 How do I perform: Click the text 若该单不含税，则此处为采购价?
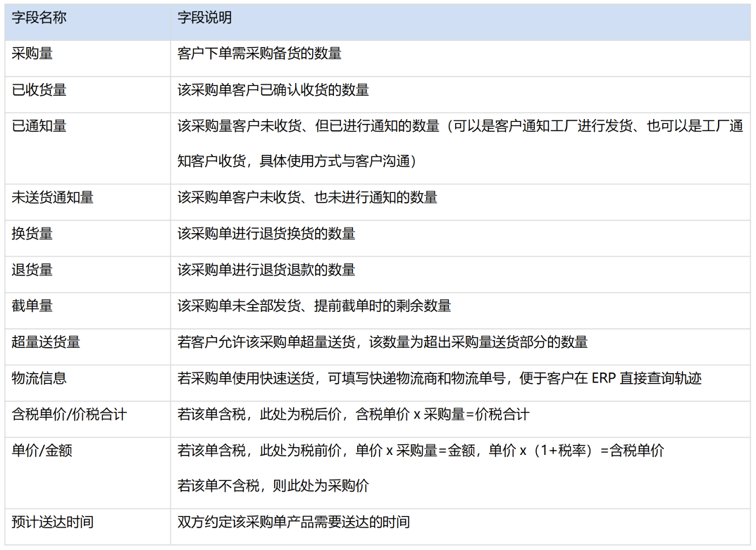tap(273, 486)
